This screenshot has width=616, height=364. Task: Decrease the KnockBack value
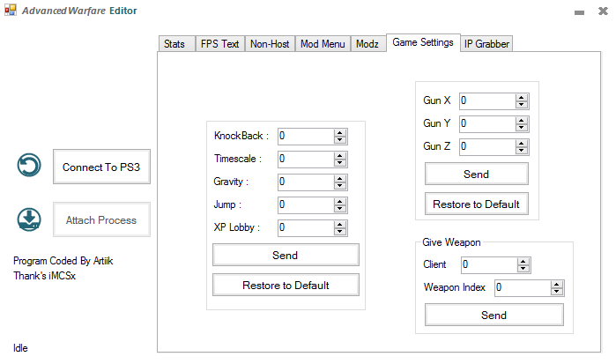(340, 140)
